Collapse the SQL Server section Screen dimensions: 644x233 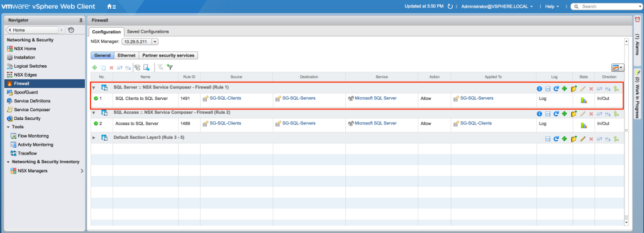[94, 88]
